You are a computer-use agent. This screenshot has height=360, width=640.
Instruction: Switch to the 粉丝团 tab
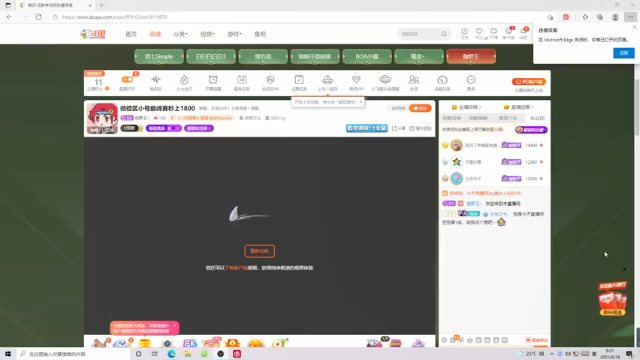point(537,118)
